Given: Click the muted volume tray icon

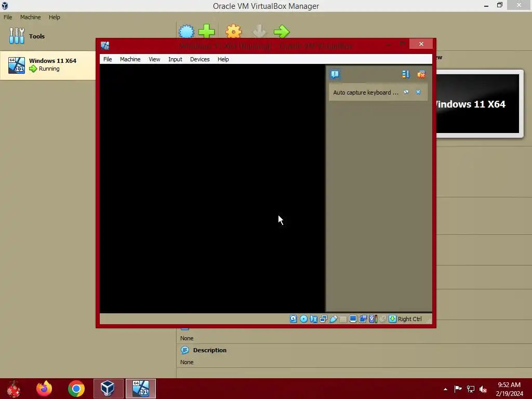Looking at the screenshot, I should pyautogui.click(x=483, y=389).
